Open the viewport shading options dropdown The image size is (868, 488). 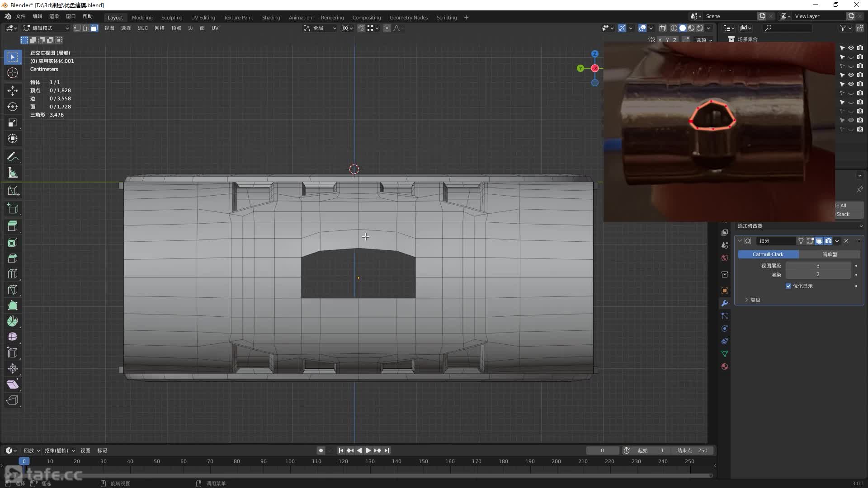pyautogui.click(x=708, y=28)
